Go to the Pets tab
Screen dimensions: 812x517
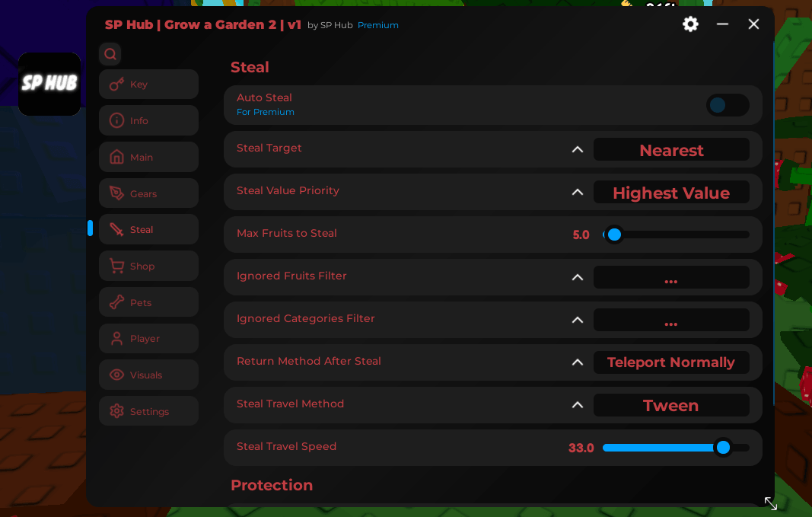pos(148,302)
